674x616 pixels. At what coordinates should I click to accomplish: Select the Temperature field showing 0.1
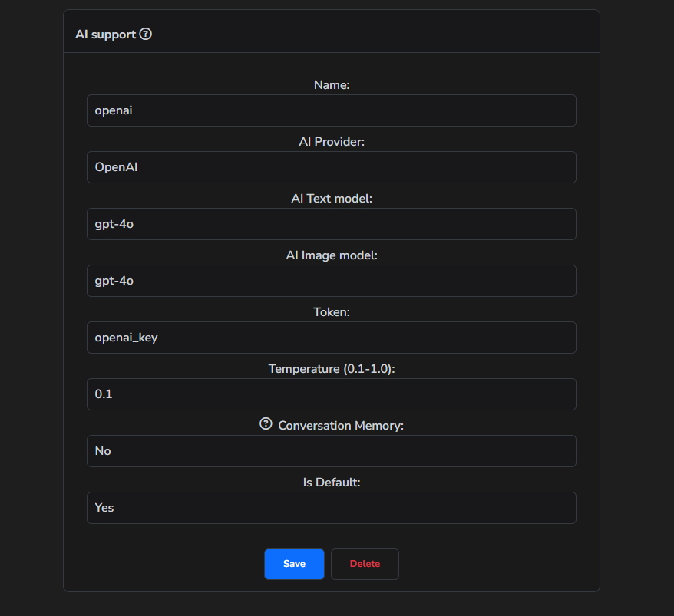tap(331, 394)
